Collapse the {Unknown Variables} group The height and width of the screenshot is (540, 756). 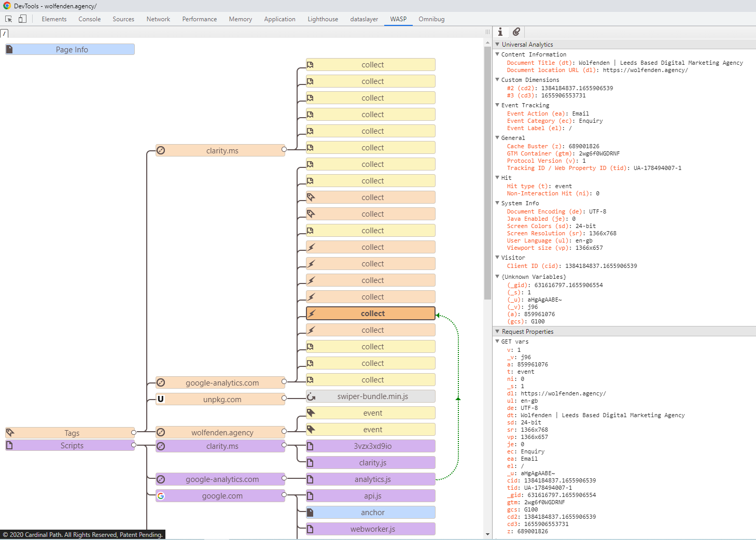click(x=497, y=276)
